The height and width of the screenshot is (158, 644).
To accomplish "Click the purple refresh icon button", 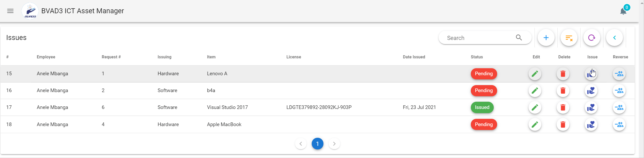I will [x=592, y=38].
